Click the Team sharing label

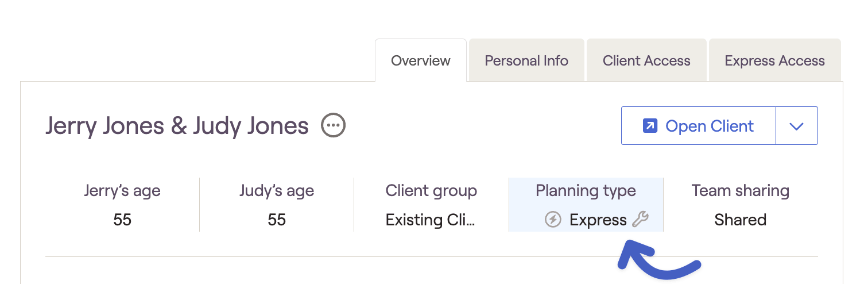[741, 191]
